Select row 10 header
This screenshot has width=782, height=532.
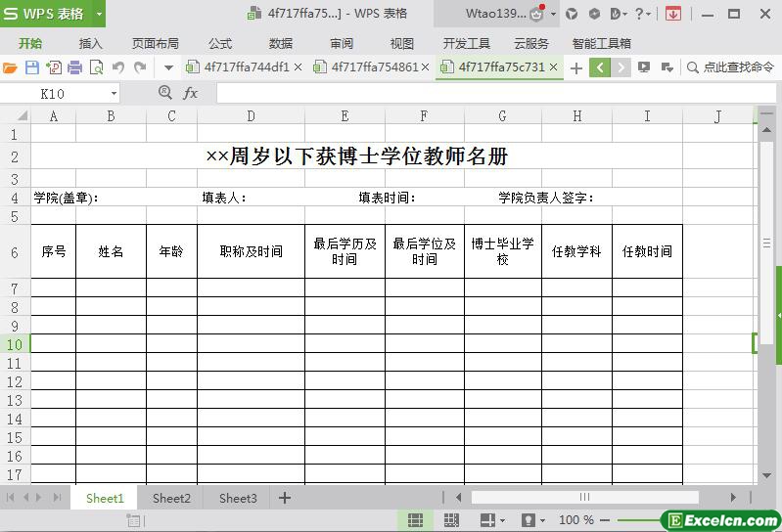(x=15, y=344)
